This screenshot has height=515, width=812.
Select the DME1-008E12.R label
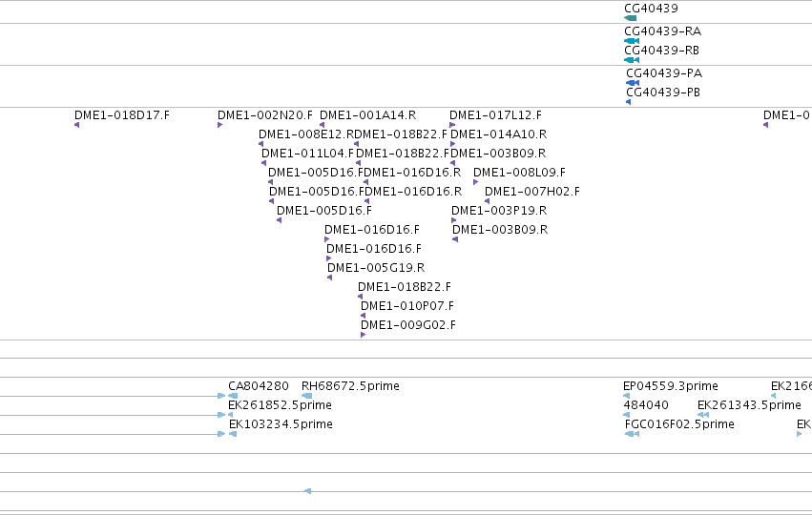point(306,134)
